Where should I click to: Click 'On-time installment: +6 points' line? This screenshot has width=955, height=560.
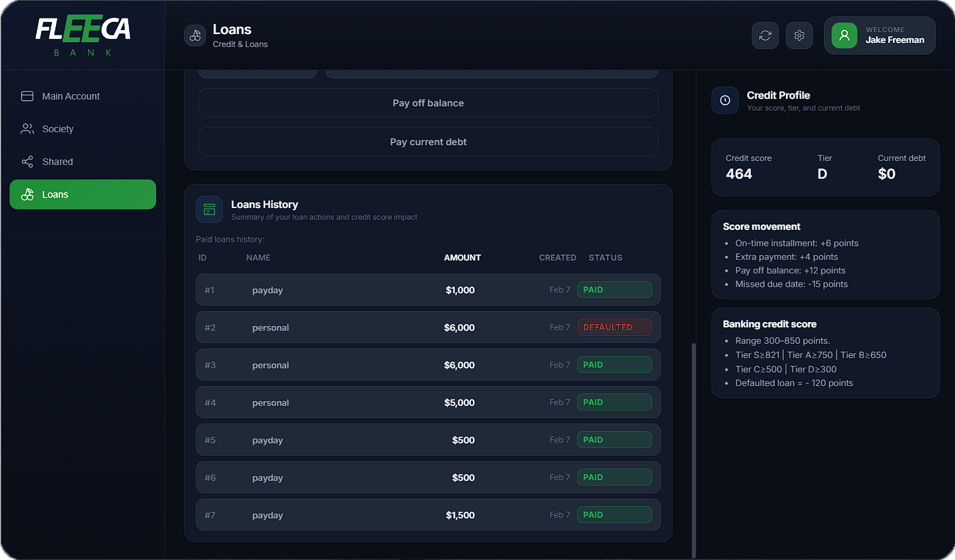tap(797, 243)
